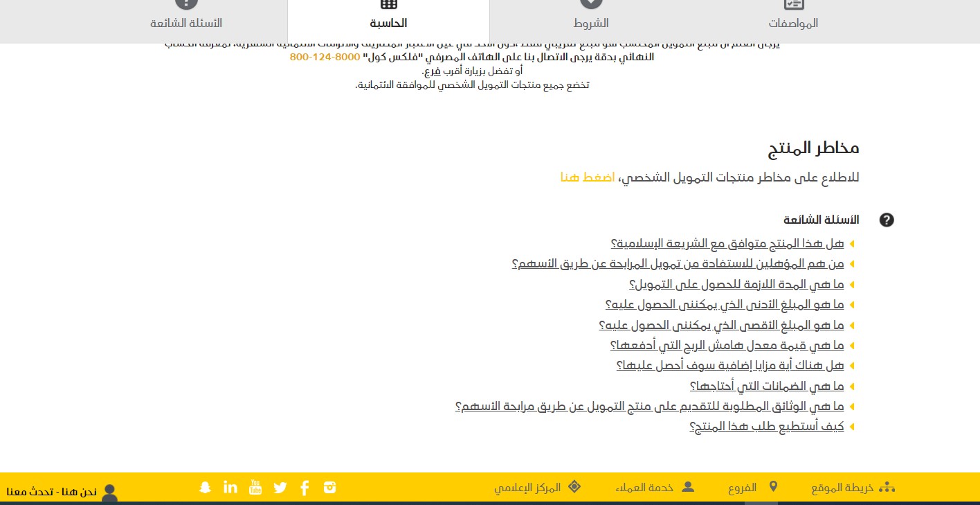This screenshot has width=980, height=505.
Task: Click the diamond icon beside المركز الإعلامي
Action: 574,487
